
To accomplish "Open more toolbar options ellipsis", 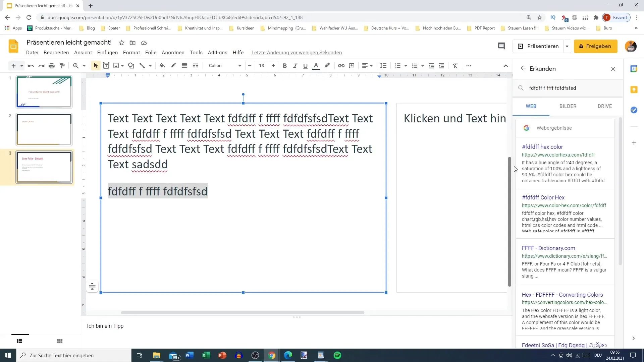I will 469,66.
